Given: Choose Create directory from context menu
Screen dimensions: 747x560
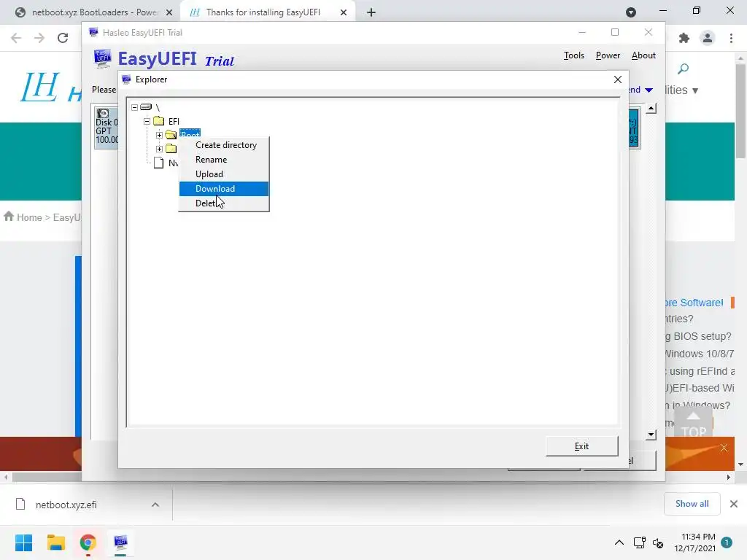Looking at the screenshot, I should coord(226,145).
